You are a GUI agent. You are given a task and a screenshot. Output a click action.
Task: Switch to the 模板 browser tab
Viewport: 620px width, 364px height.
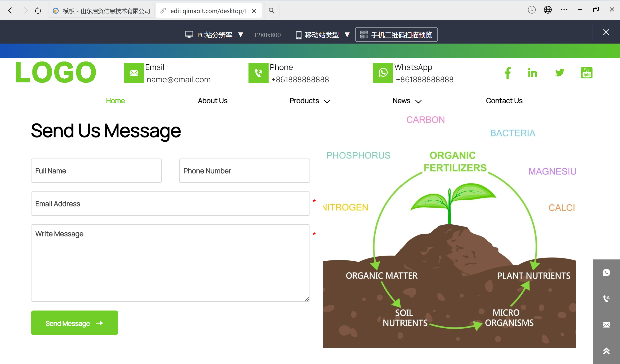[x=101, y=11]
